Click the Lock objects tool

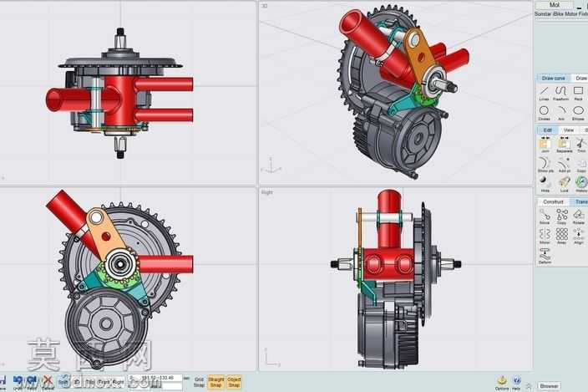tap(564, 185)
